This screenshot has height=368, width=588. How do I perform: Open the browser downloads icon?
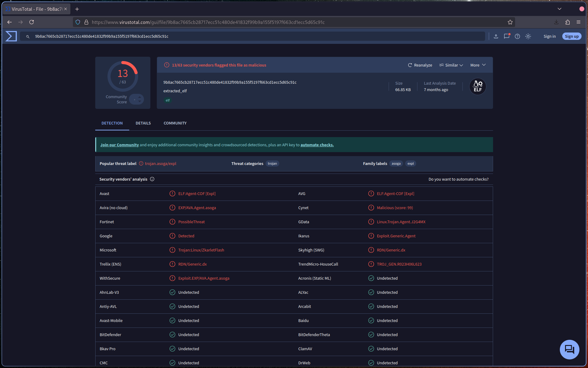coord(556,22)
